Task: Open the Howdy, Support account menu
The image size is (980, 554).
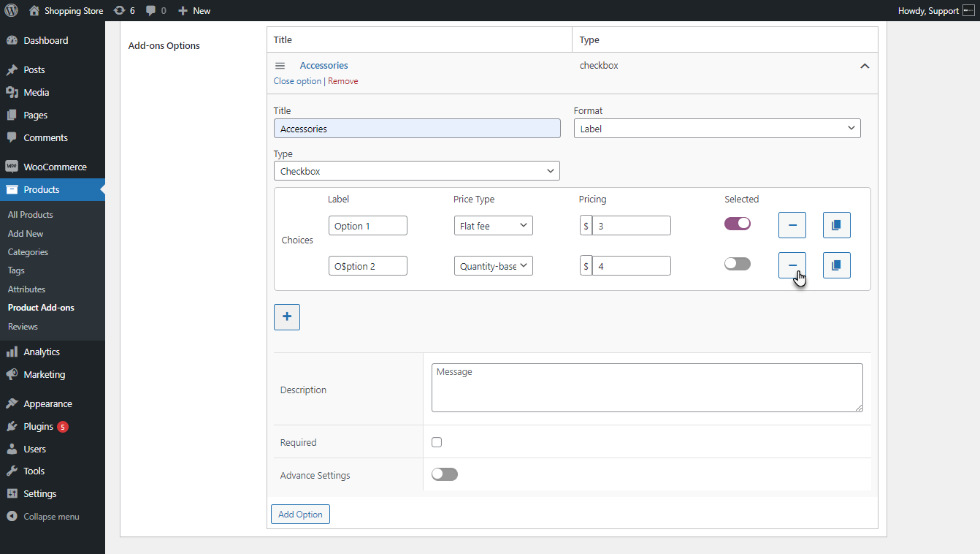Action: pyautogui.click(x=935, y=11)
